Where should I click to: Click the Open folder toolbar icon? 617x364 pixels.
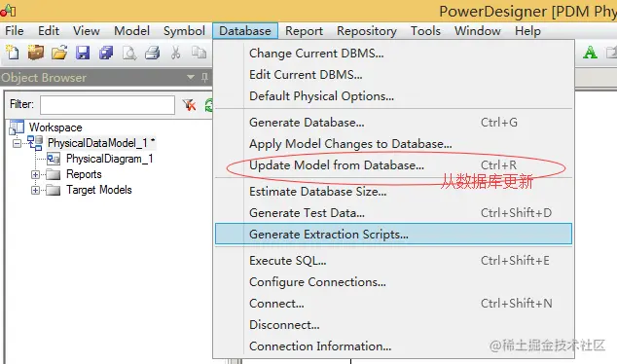point(59,53)
